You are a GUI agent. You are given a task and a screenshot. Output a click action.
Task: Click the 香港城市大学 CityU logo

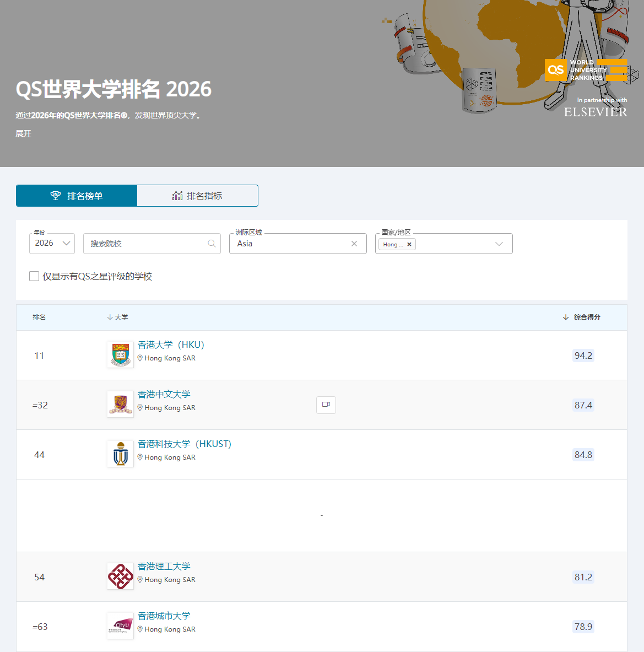pyautogui.click(x=120, y=626)
